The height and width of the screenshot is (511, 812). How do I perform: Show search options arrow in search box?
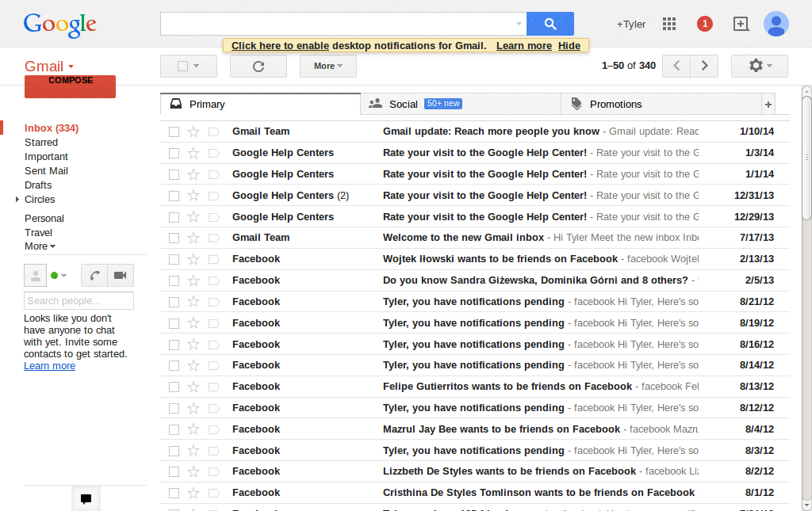tap(519, 24)
